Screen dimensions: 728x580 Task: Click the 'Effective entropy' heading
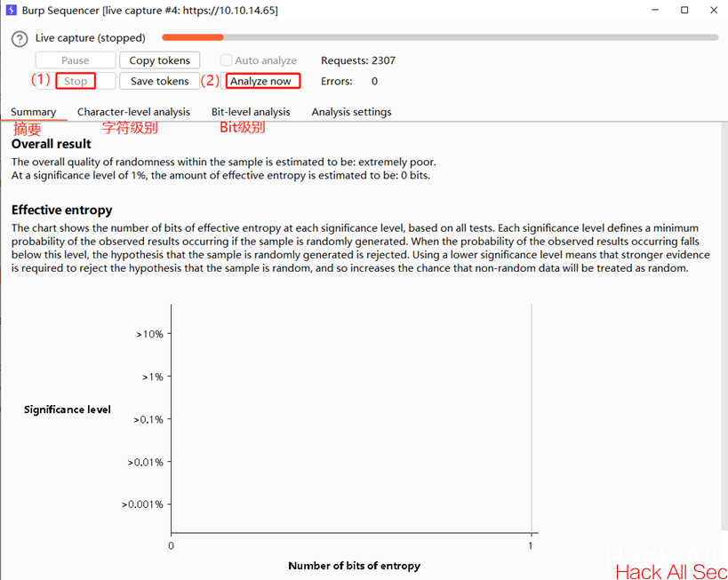[x=61, y=211]
